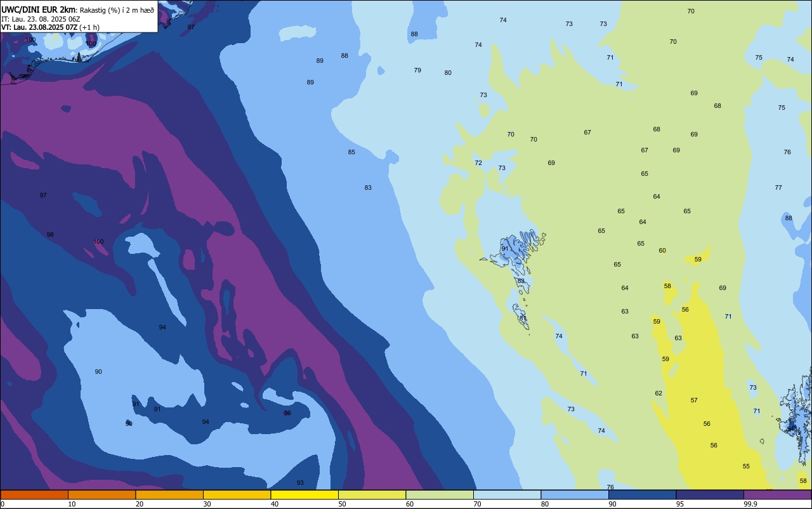Click the legend tick label "50"
The width and height of the screenshot is (812, 509).
(x=342, y=504)
